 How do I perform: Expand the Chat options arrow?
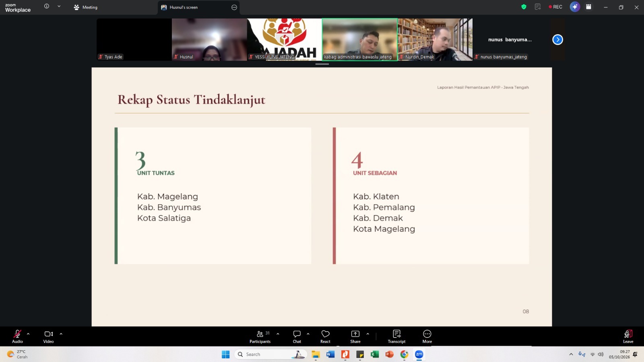(x=308, y=334)
